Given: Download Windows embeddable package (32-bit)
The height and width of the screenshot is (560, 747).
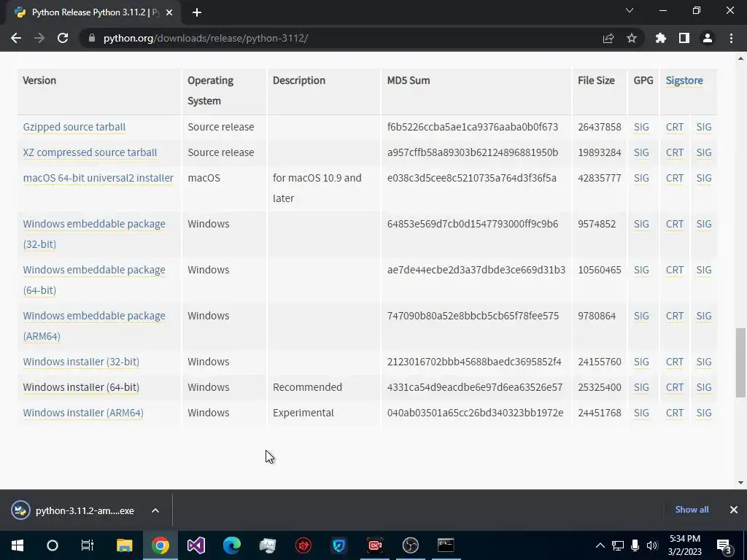Looking at the screenshot, I should [x=94, y=234].
